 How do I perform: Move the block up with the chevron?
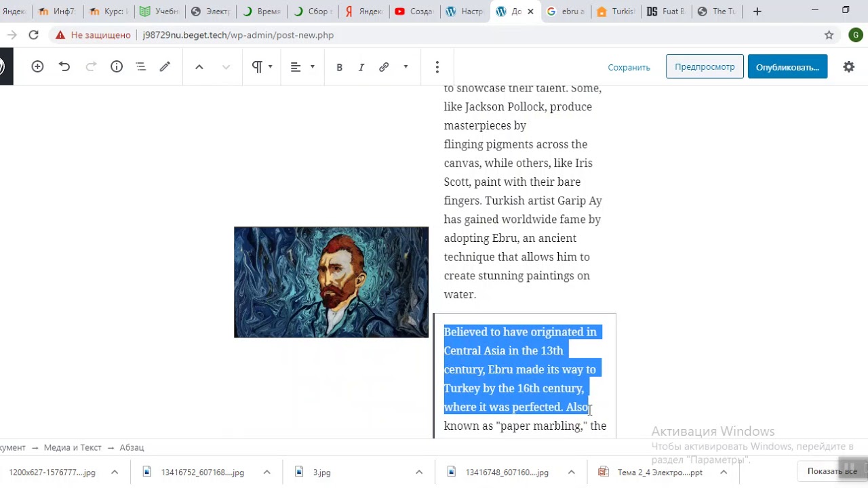[x=199, y=66]
